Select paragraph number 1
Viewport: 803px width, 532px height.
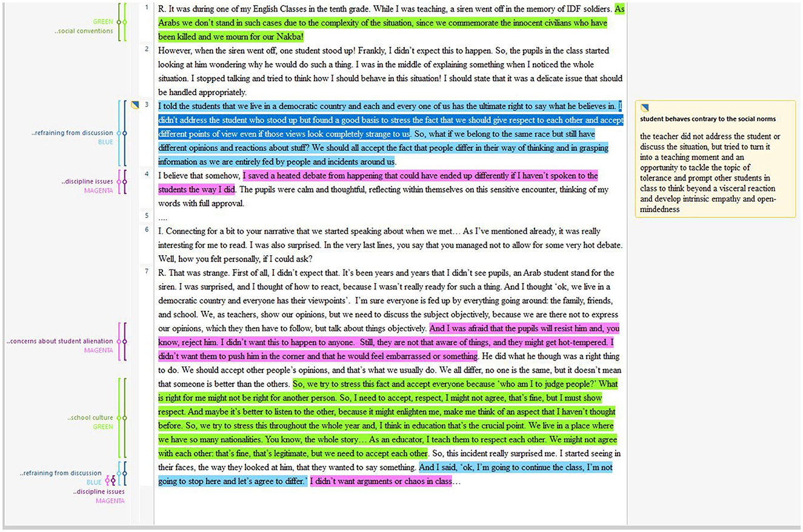click(146, 8)
